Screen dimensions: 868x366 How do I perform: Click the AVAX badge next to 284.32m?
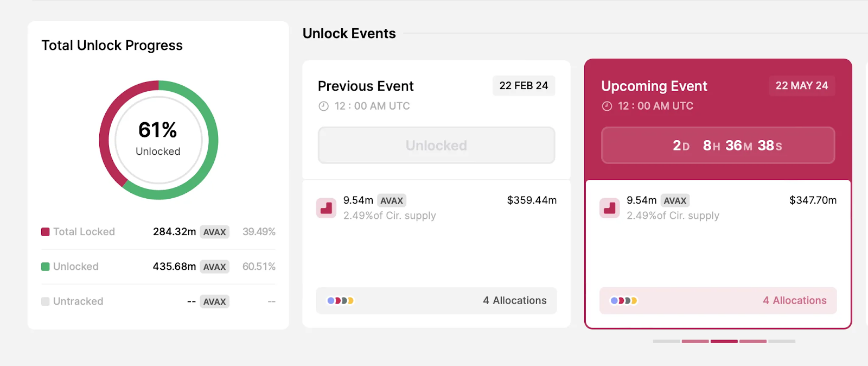[214, 232]
